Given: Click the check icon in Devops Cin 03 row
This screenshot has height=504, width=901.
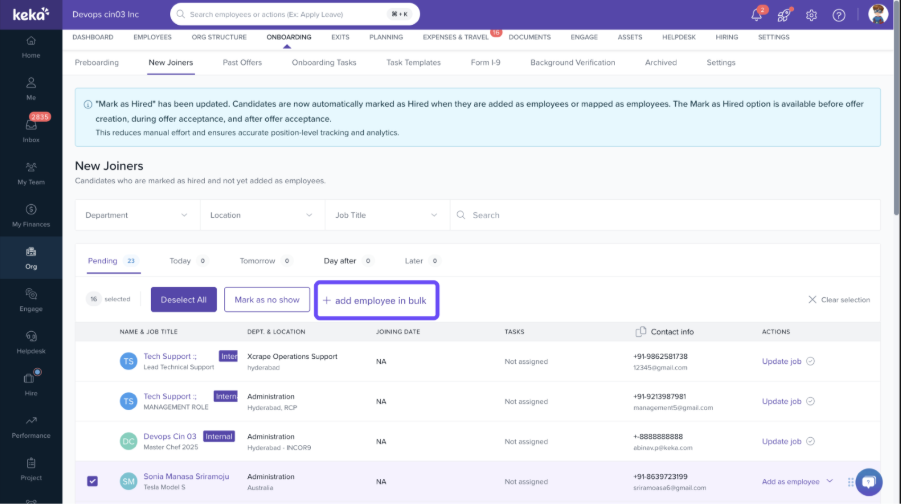Looking at the screenshot, I should [810, 441].
